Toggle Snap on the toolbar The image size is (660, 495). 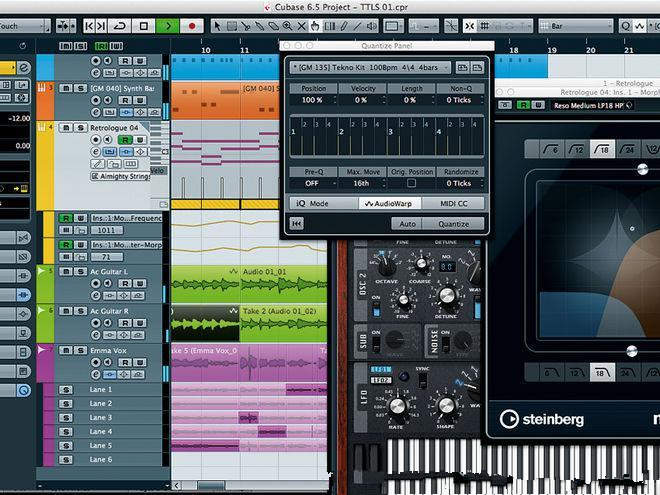point(469,26)
